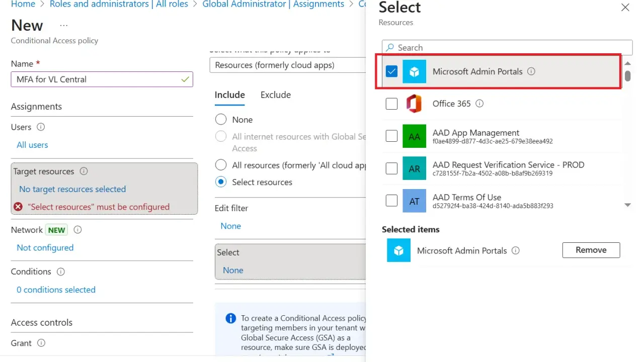
Task: Click the NEW badge beside Network
Action: click(x=56, y=230)
